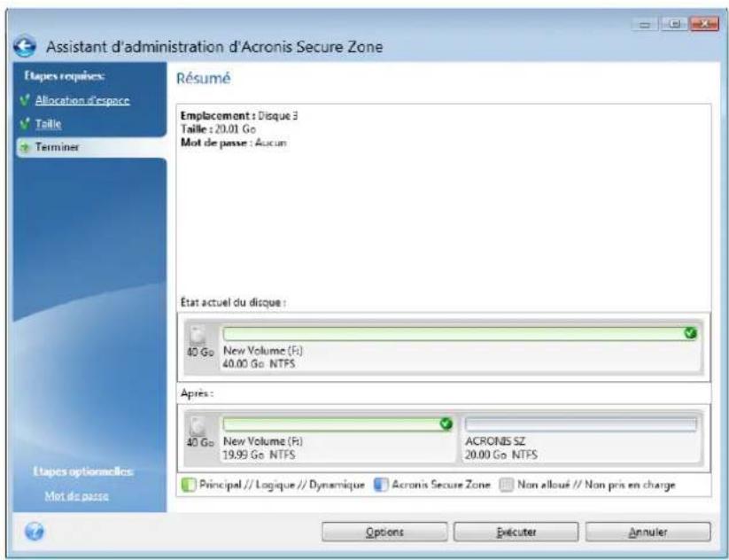
Task: Close the wizard window
Action: point(704,24)
